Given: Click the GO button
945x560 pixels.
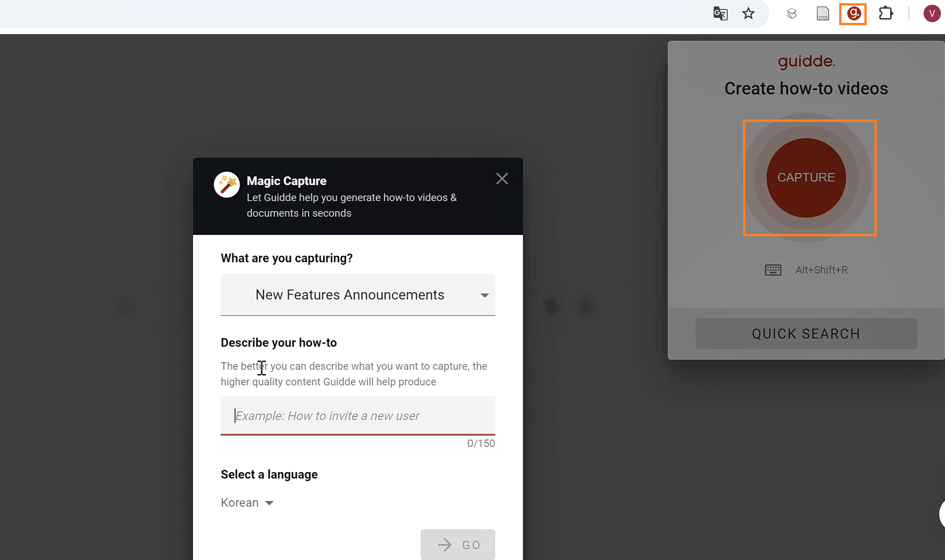Looking at the screenshot, I should click(x=458, y=544).
